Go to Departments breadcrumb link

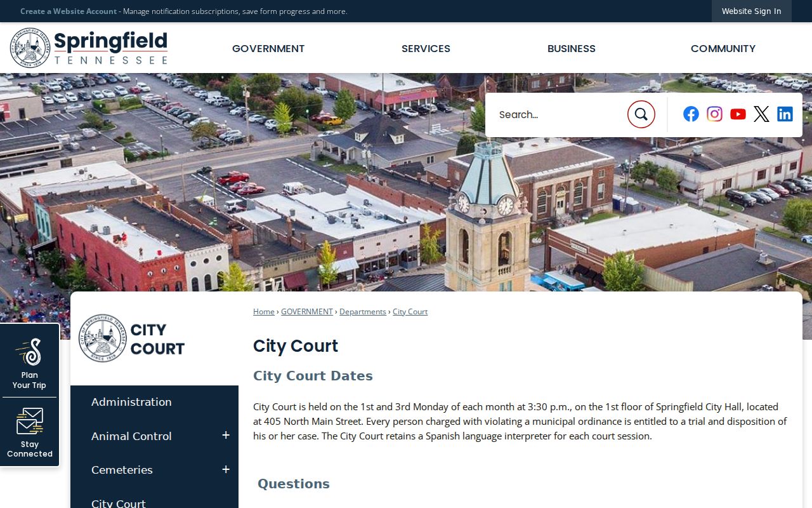(x=363, y=312)
